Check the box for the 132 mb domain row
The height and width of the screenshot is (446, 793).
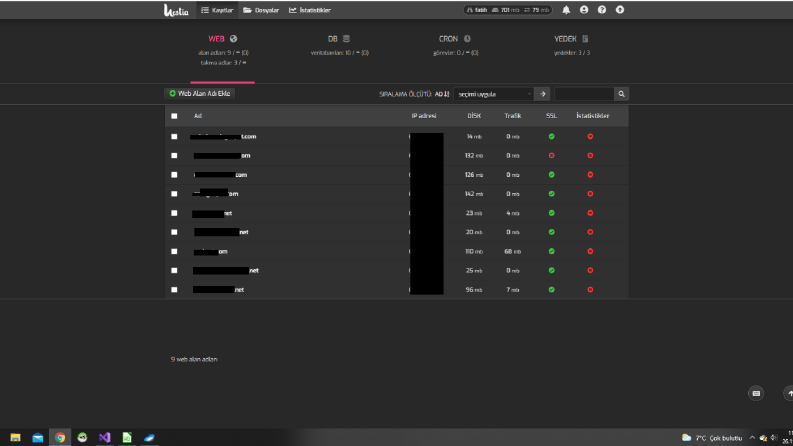[x=174, y=156]
